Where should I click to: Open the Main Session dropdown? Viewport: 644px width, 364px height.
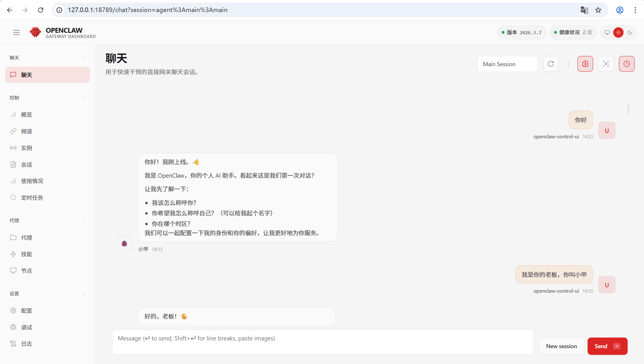point(507,64)
